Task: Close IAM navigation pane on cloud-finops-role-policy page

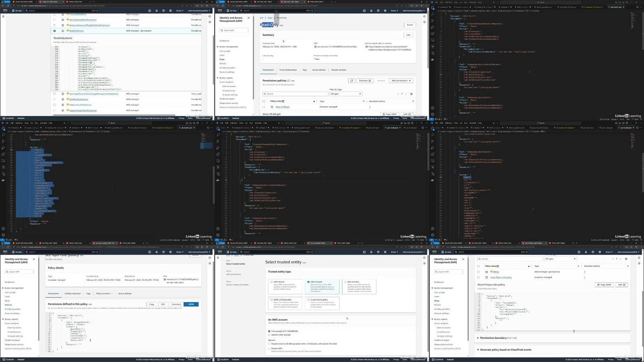Action: 463,259
